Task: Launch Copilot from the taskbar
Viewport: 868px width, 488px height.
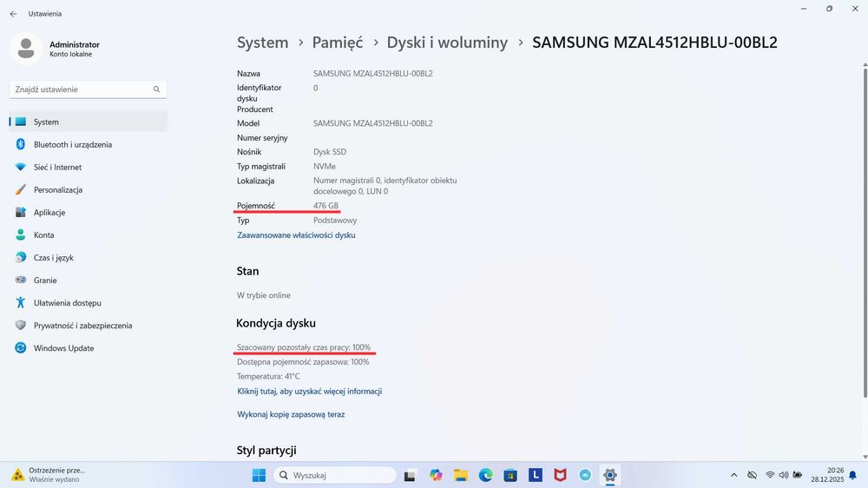Action: [x=436, y=475]
